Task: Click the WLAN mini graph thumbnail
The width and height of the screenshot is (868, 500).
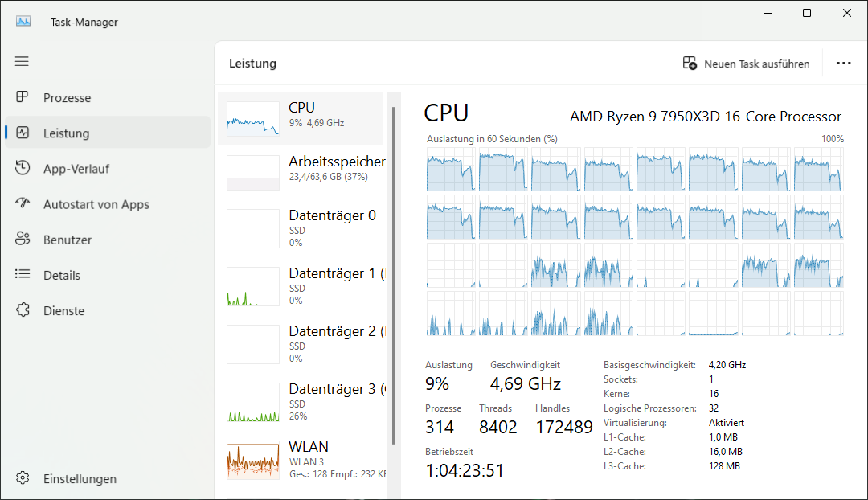Action: (x=253, y=460)
